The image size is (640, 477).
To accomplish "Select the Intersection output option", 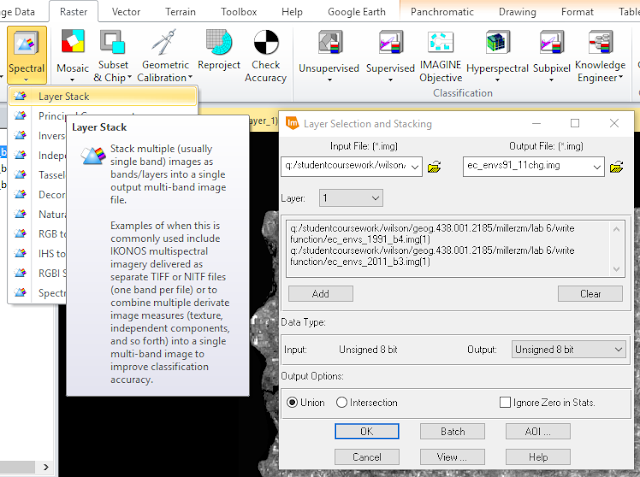I will (342, 403).
